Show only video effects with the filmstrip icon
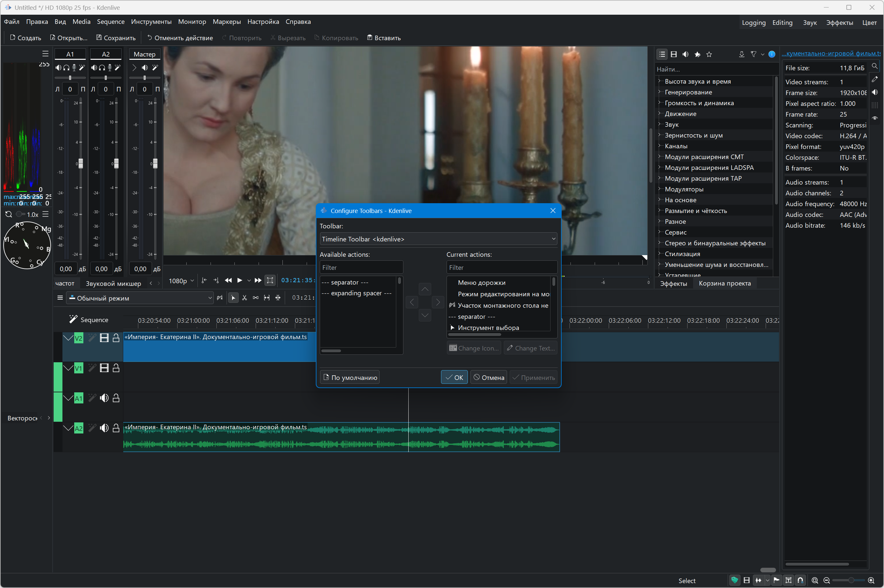This screenshot has height=588, width=884. point(673,54)
